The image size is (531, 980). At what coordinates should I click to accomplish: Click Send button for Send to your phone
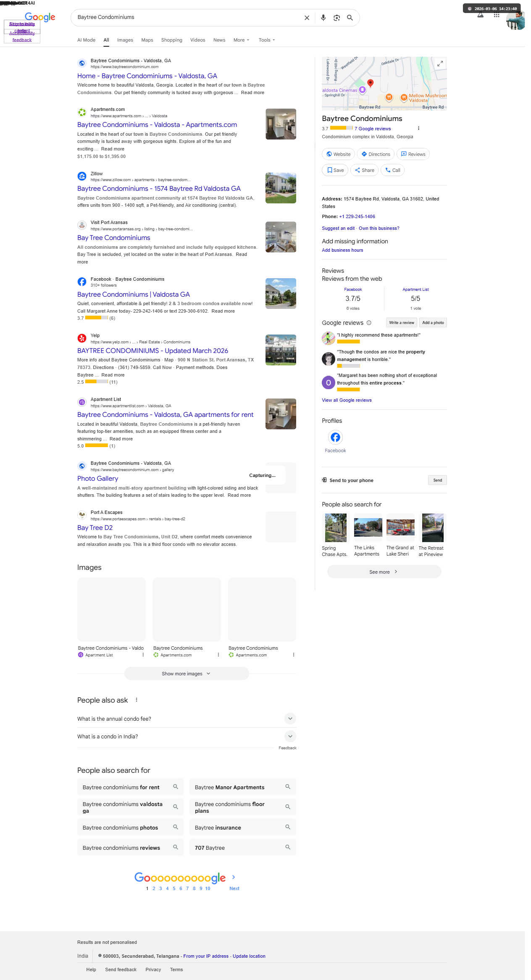click(x=438, y=480)
